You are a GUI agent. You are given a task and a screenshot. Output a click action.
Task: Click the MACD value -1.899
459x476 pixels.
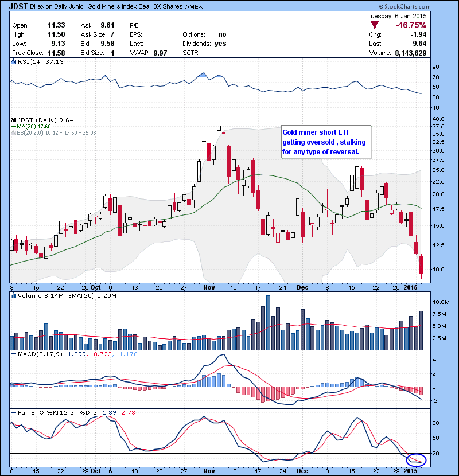[x=75, y=354]
